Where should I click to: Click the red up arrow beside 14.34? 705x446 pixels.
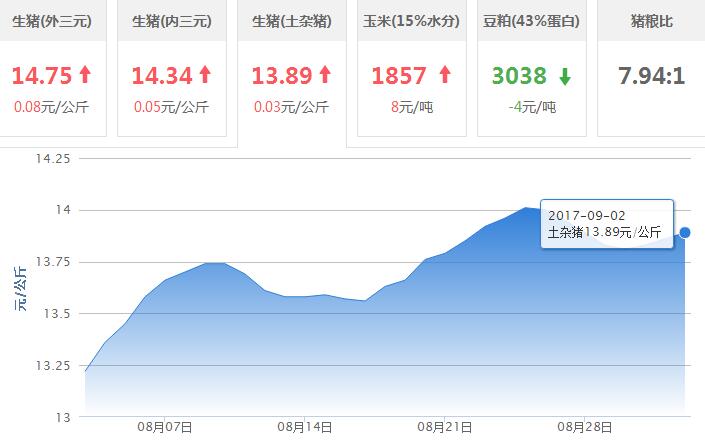(x=205, y=75)
